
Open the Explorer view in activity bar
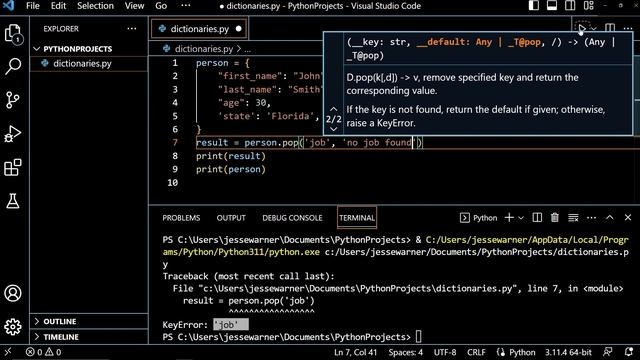coord(13,33)
